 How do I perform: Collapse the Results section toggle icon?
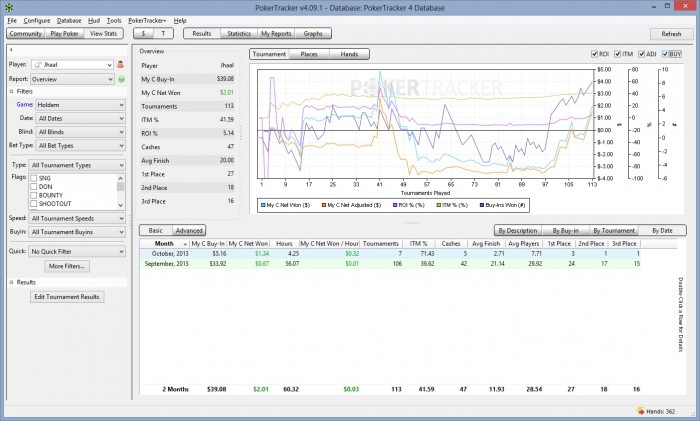tap(11, 283)
